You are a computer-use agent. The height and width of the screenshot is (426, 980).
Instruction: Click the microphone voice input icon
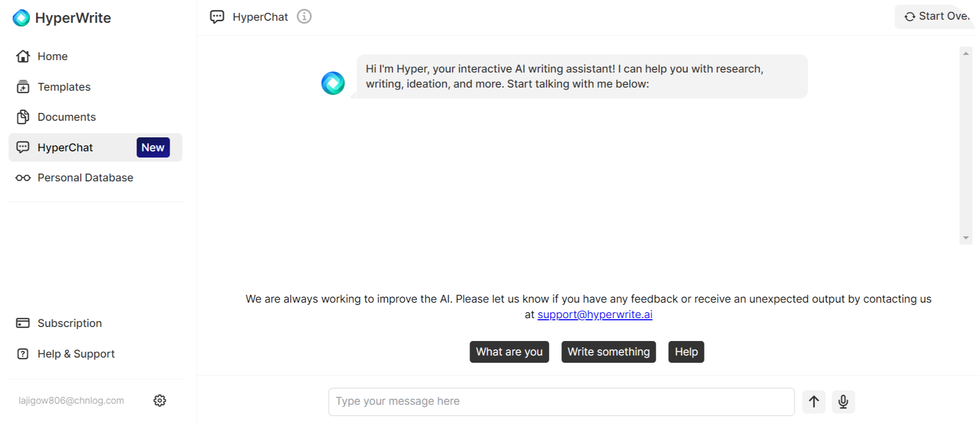(x=843, y=402)
